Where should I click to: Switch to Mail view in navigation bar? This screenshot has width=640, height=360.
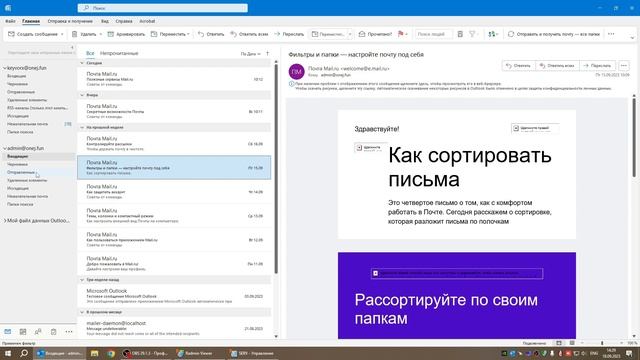pyautogui.click(x=8, y=332)
